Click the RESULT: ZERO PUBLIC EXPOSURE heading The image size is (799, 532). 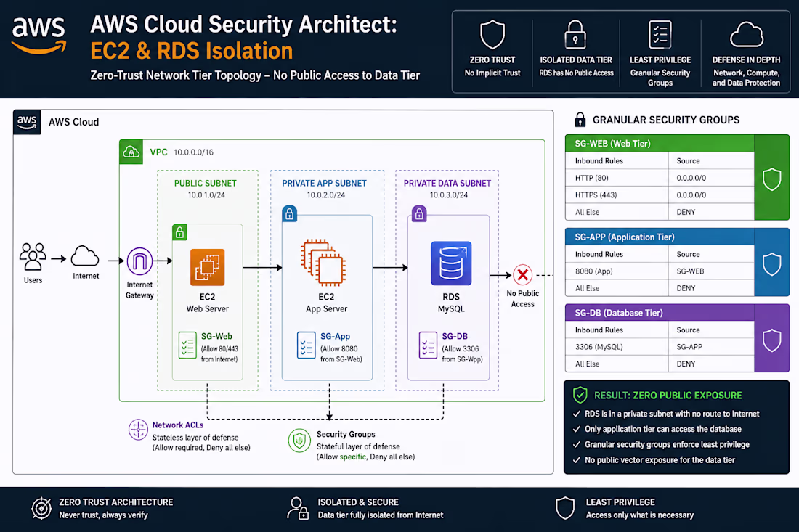[668, 395]
